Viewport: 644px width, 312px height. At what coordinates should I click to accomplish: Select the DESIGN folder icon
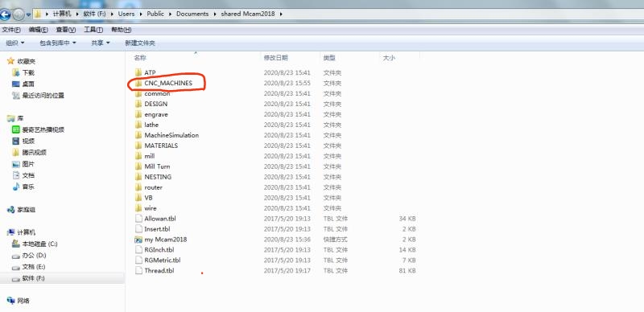click(x=138, y=104)
